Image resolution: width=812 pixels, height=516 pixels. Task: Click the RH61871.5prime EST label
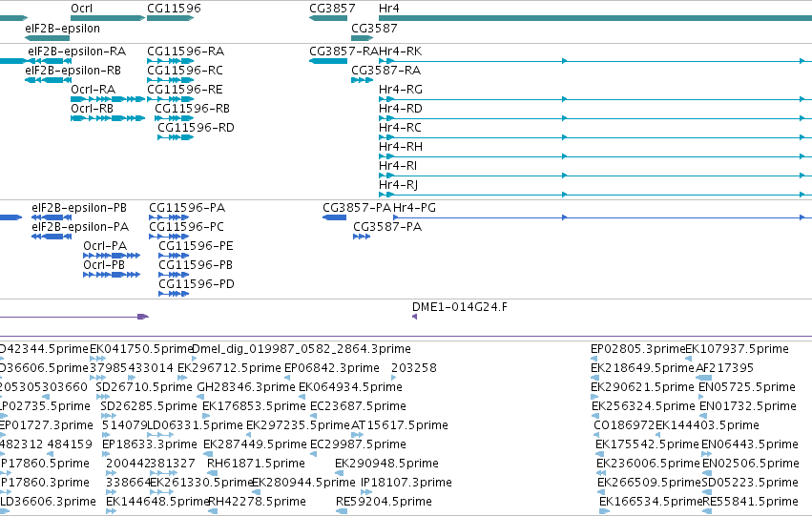pyautogui.click(x=256, y=464)
